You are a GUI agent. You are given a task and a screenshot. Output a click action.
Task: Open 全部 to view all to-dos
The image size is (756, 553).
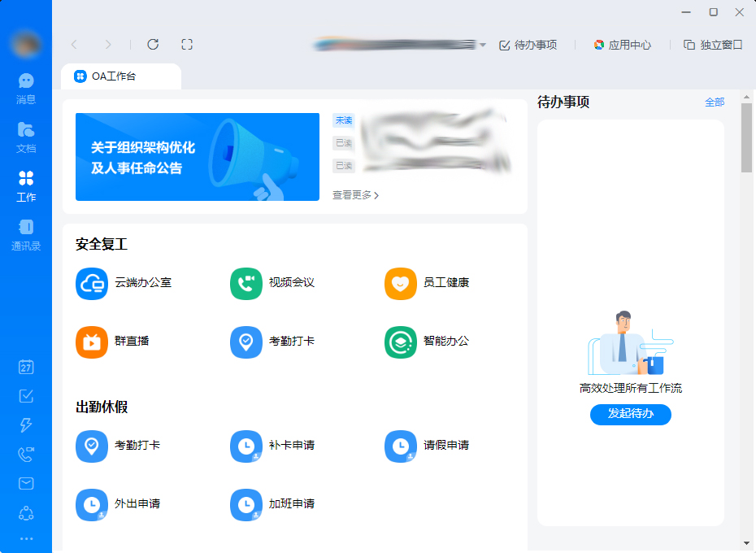pyautogui.click(x=715, y=102)
